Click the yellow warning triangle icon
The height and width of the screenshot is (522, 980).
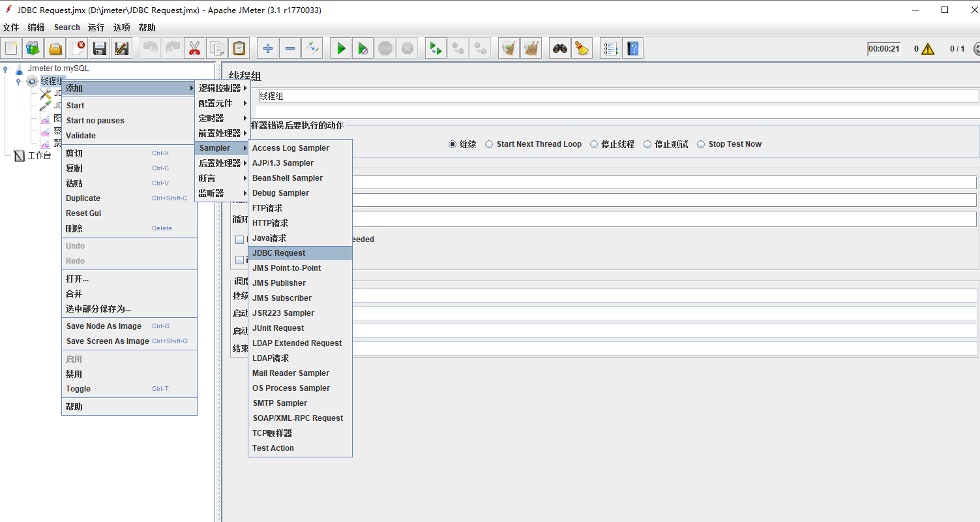click(x=928, y=49)
